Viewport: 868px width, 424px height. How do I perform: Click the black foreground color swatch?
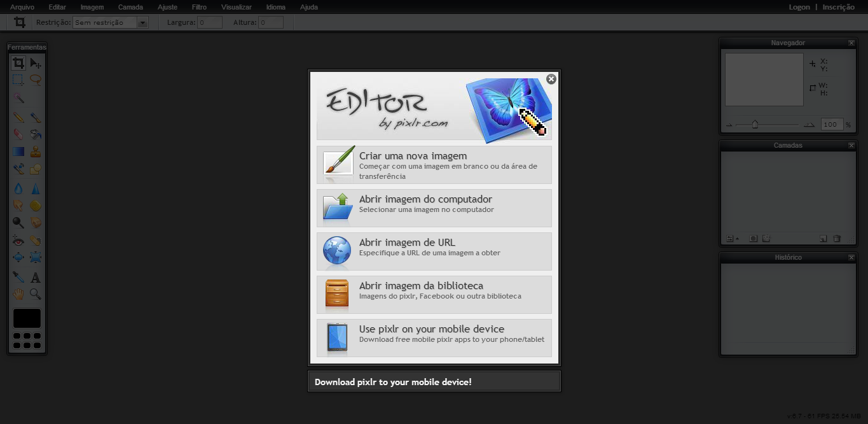pos(27,318)
